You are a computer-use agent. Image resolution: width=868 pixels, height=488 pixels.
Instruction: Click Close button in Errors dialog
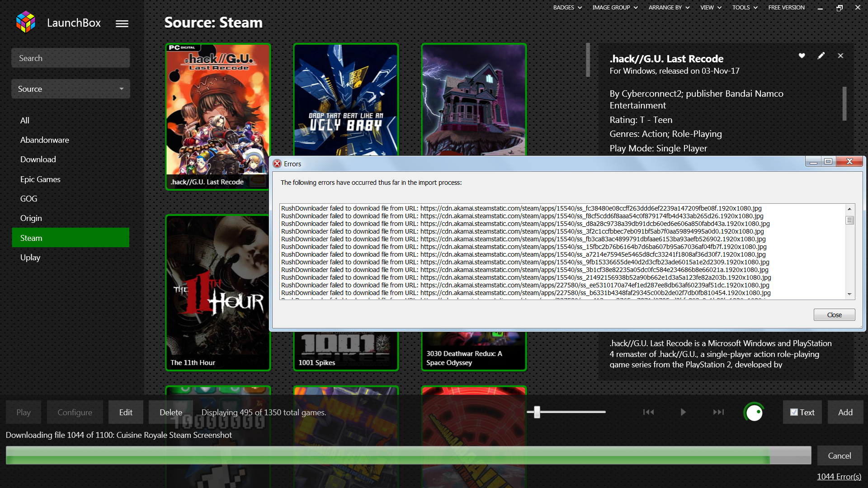(x=834, y=314)
